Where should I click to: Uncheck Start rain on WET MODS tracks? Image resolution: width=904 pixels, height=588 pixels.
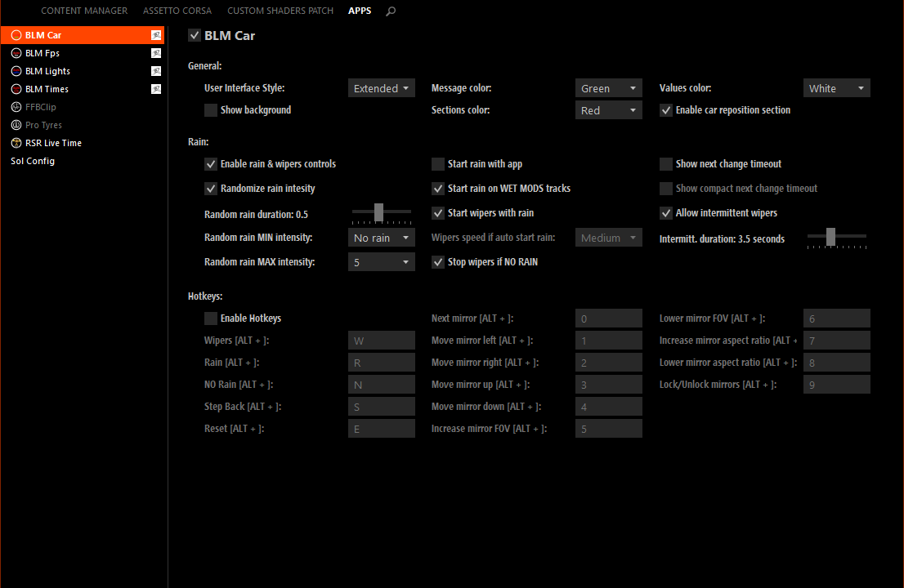point(438,189)
